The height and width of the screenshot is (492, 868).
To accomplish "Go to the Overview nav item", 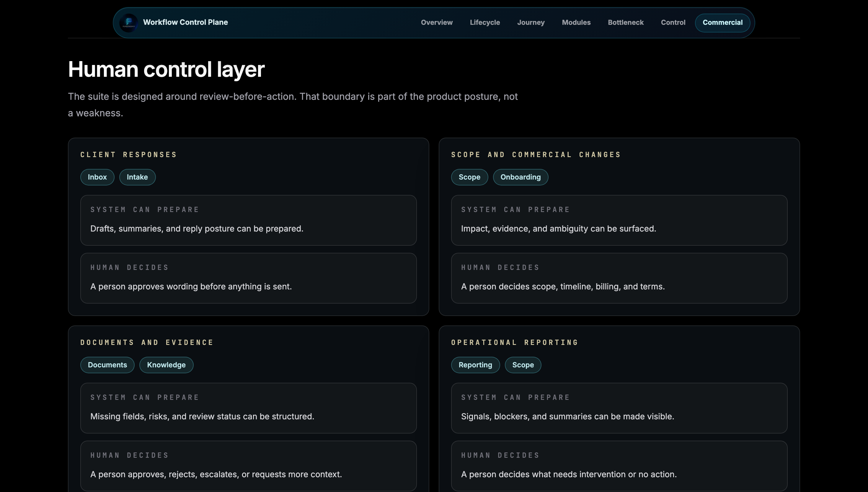I will click(437, 23).
